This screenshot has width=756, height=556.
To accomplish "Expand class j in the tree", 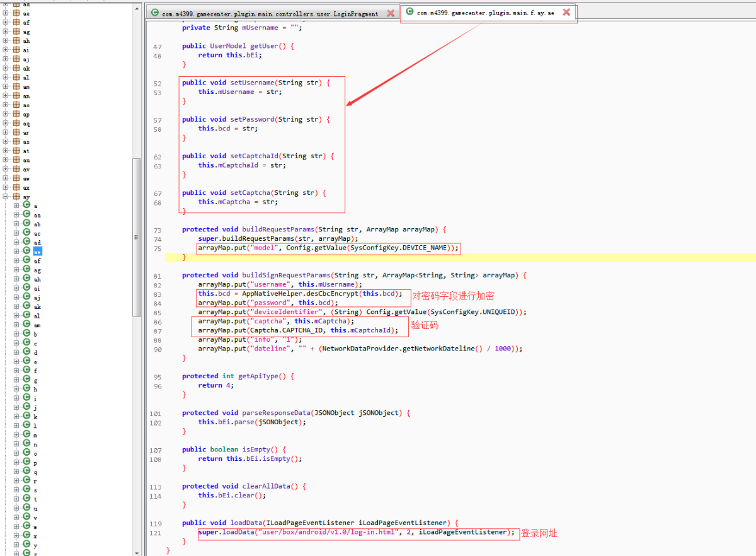I will click(16, 407).
